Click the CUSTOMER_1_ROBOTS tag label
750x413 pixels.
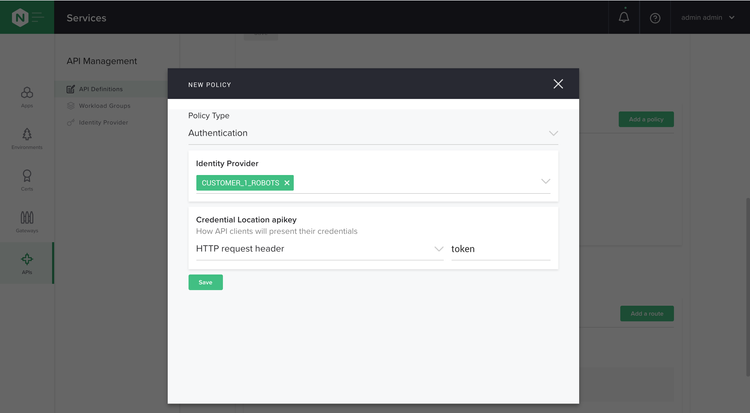pos(240,183)
